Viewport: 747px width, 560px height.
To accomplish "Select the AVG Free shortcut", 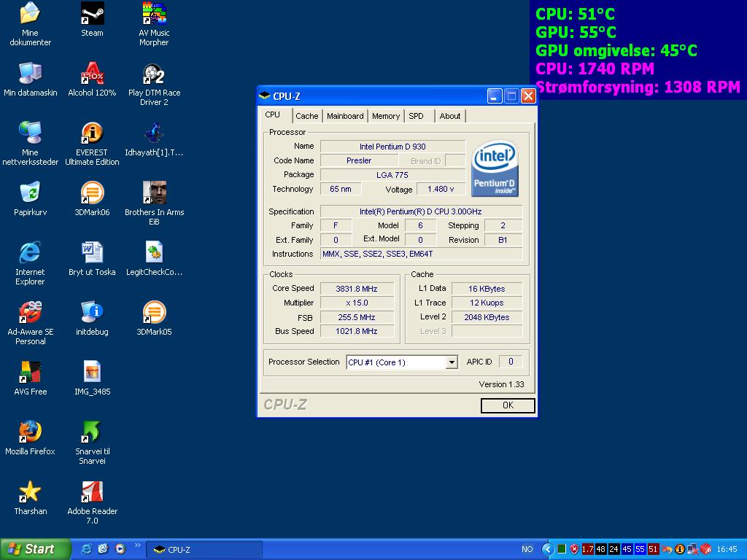I will point(30,372).
